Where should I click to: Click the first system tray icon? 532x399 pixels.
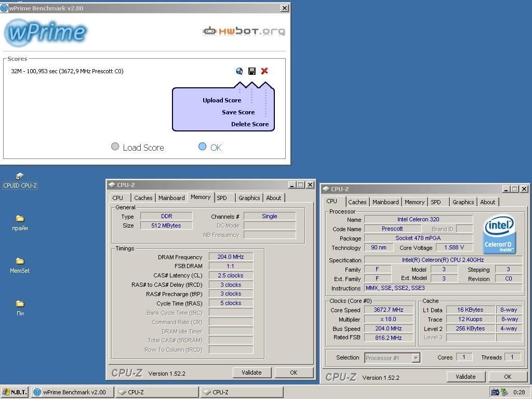pyautogui.click(x=495, y=392)
